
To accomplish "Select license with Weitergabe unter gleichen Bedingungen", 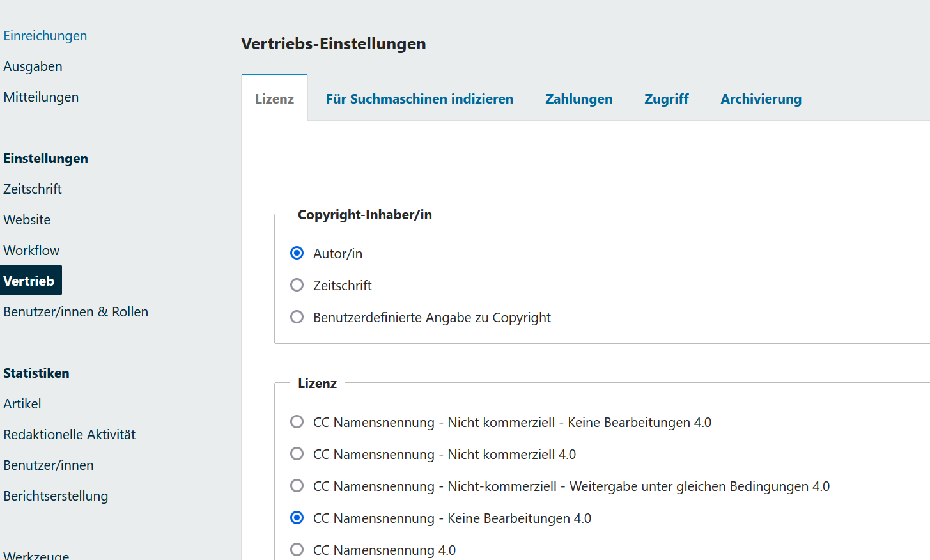I will [297, 486].
